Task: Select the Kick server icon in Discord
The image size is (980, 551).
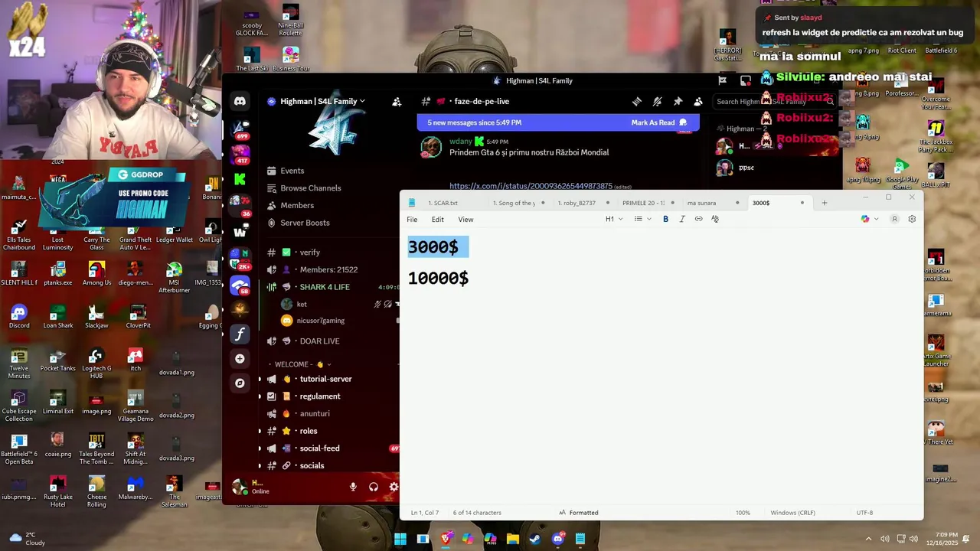Action: pyautogui.click(x=240, y=179)
